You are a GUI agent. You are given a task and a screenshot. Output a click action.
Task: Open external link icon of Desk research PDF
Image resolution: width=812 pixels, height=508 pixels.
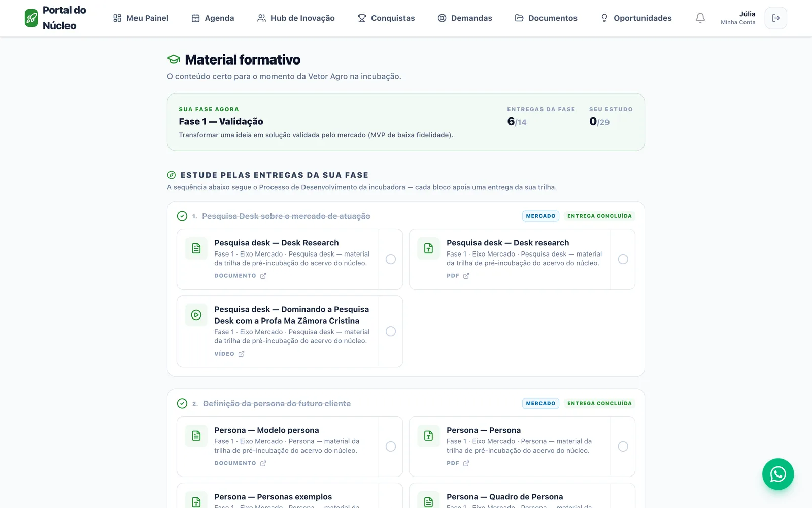point(466,276)
